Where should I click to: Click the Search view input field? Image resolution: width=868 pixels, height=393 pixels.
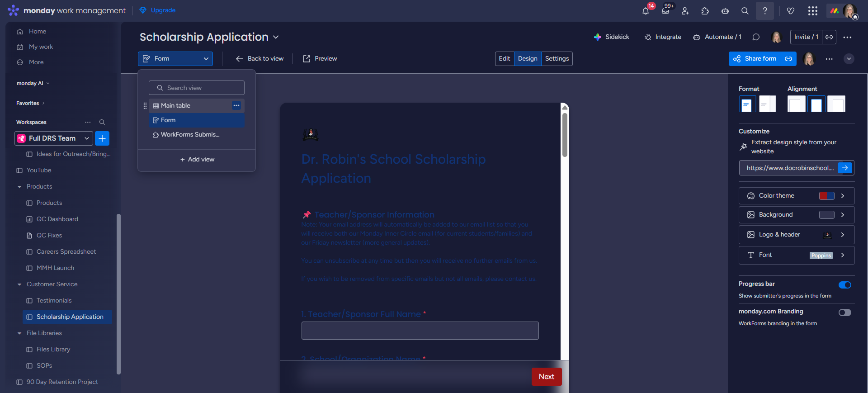(197, 88)
